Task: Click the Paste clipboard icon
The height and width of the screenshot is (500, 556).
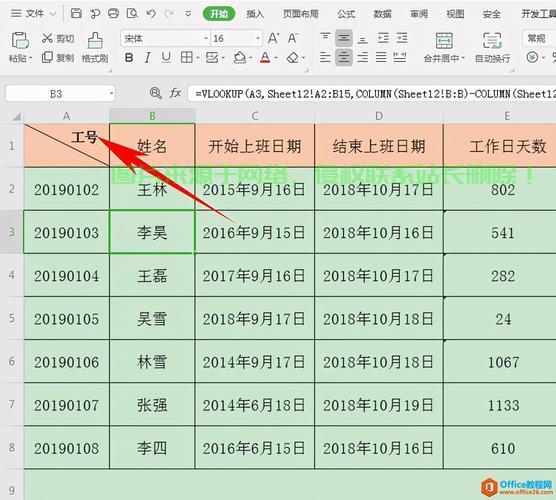Action: click(20, 40)
